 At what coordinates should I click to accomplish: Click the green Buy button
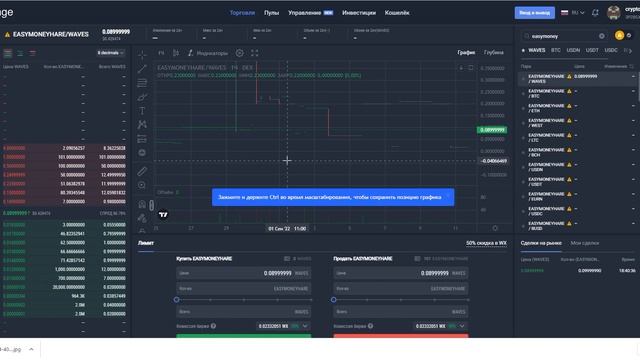click(x=244, y=336)
